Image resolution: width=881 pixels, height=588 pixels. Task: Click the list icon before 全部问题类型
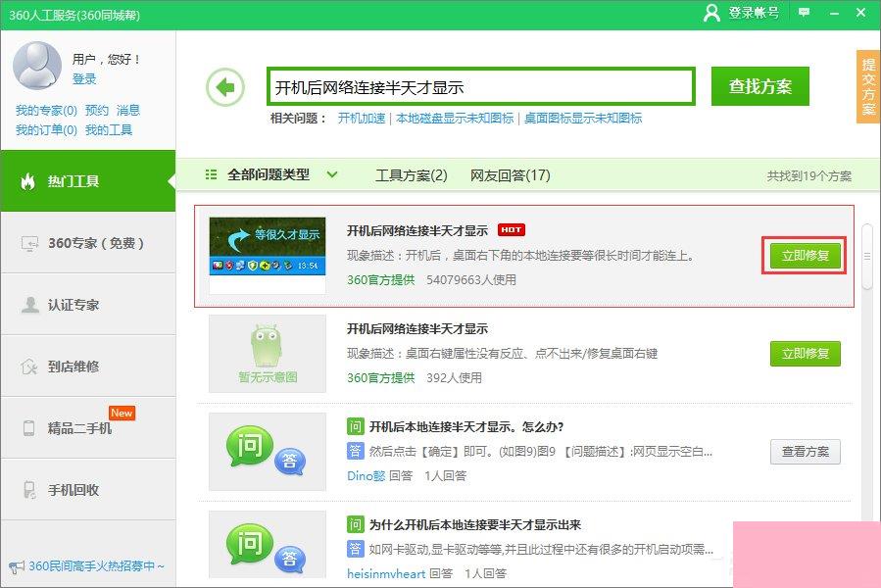pos(212,174)
